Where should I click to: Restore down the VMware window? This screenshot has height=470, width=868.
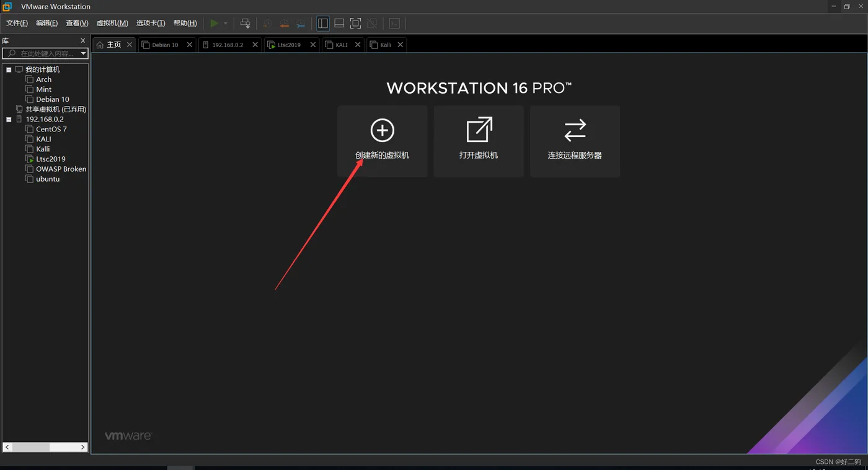847,6
